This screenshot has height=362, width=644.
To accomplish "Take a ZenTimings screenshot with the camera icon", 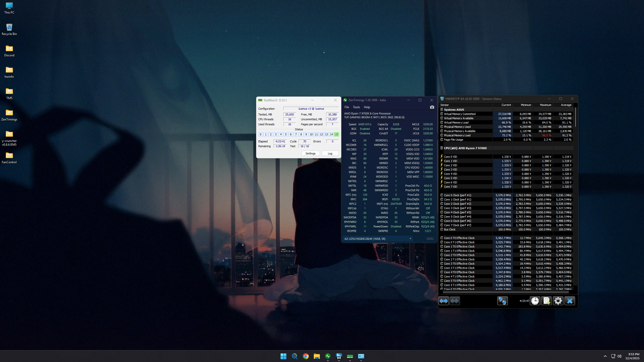I will [x=432, y=107].
